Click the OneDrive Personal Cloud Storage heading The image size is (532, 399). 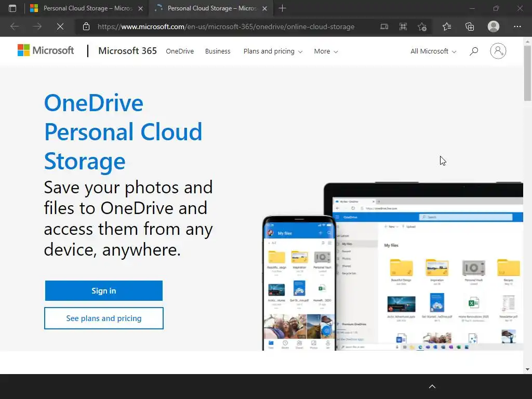(x=123, y=131)
